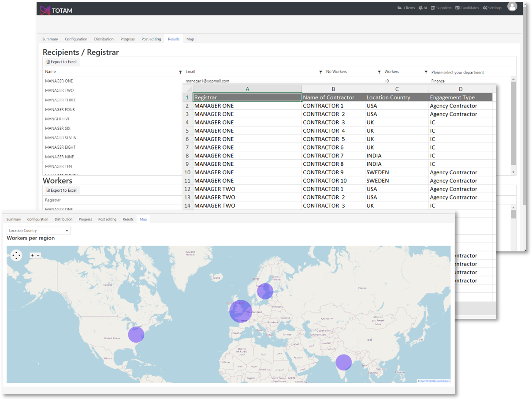Screen dimensions: 532x400
Task: Export the Recipients / Registrar grid to Excel
Action: pyautogui.click(x=62, y=62)
